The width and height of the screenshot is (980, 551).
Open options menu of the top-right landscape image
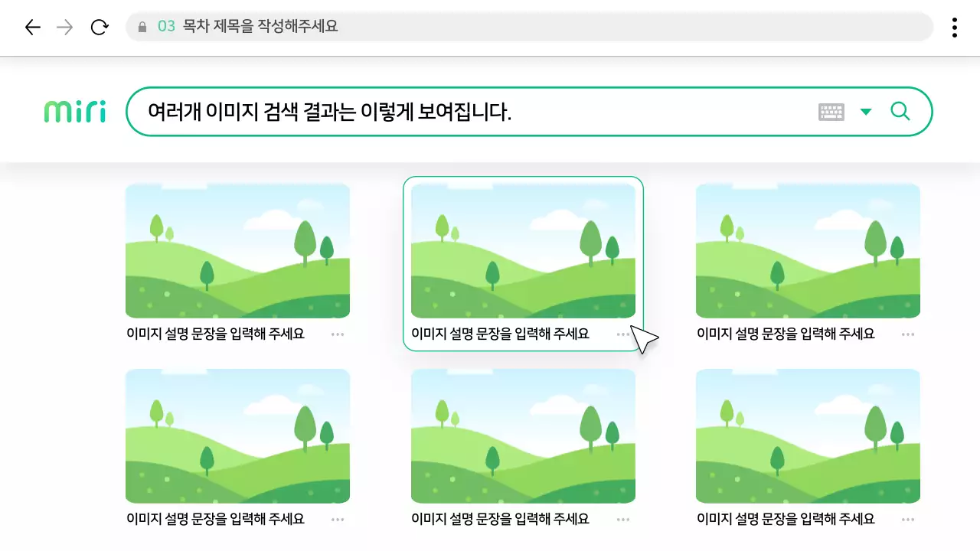point(908,334)
